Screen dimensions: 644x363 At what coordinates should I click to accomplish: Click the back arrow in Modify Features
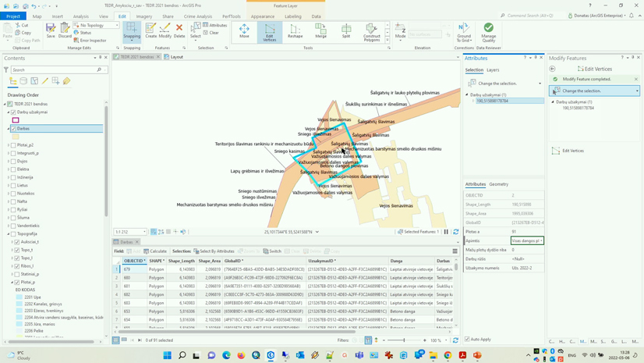(553, 69)
